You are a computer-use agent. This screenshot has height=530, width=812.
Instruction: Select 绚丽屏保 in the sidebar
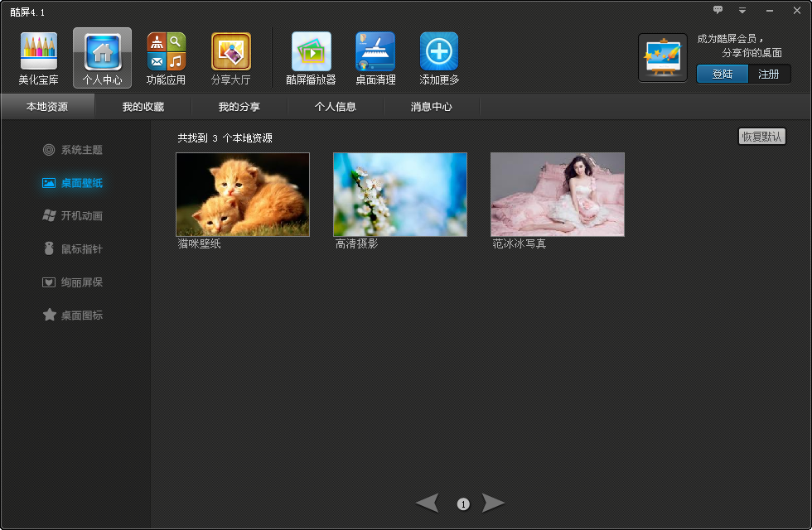pos(73,282)
